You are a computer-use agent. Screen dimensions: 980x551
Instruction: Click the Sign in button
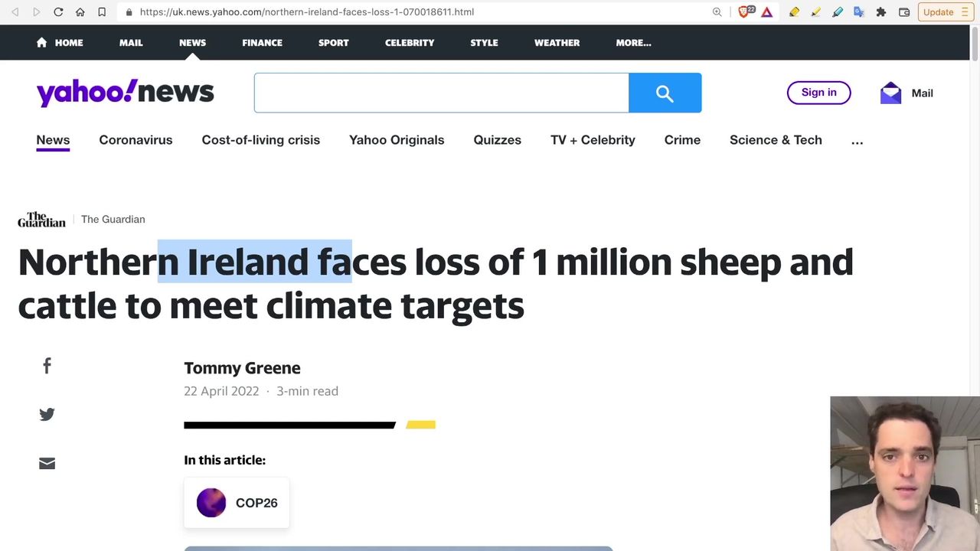818,93
